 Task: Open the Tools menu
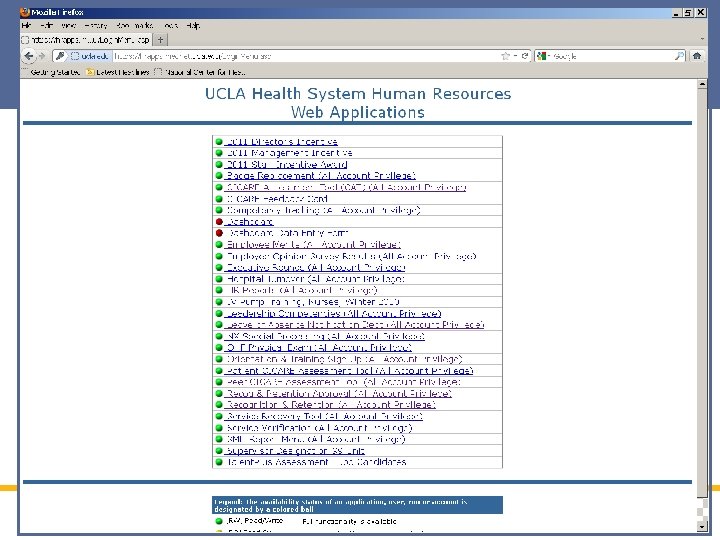[170, 26]
